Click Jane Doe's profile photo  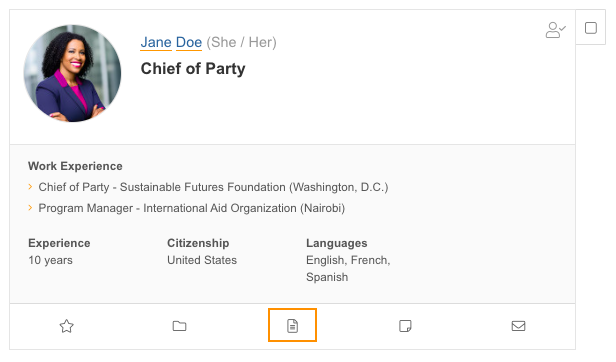pyautogui.click(x=72, y=73)
